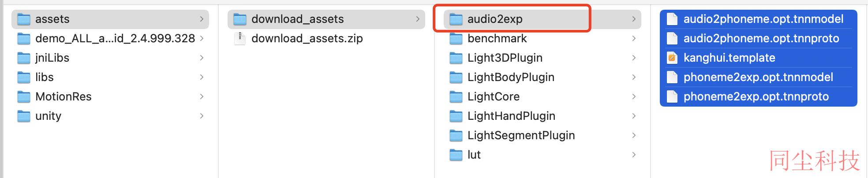The image size is (868, 178).
Task: Expand the benchmark folder chevron
Action: click(634, 38)
